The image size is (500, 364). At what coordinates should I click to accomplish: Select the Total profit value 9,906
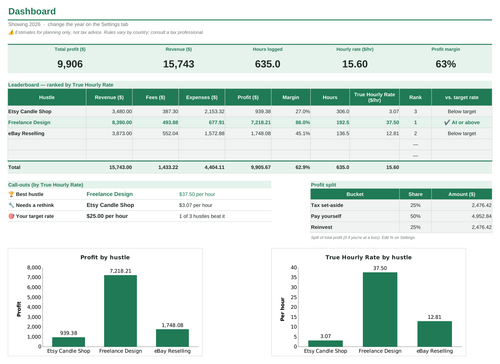coord(70,64)
